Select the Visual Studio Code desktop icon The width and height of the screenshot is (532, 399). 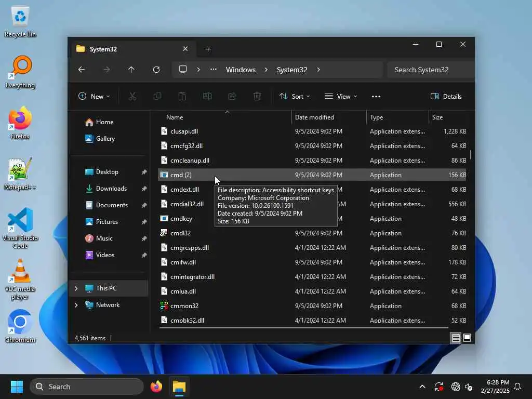pos(20,228)
